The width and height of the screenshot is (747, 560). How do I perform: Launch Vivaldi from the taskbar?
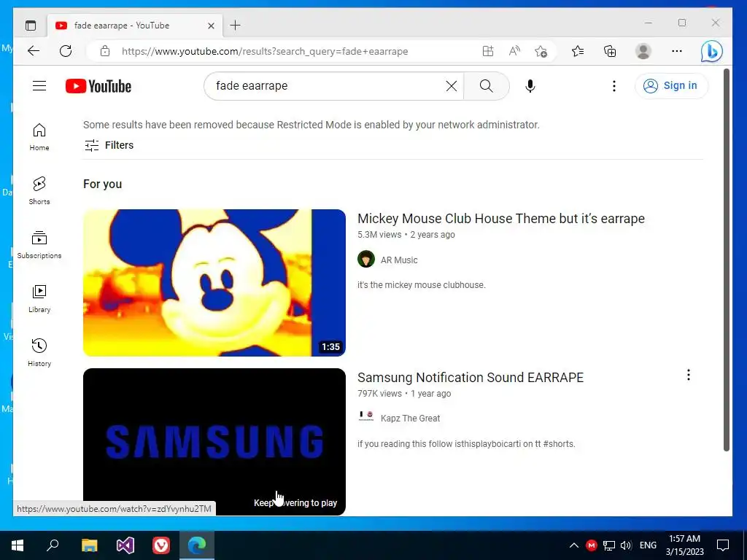pyautogui.click(x=161, y=545)
